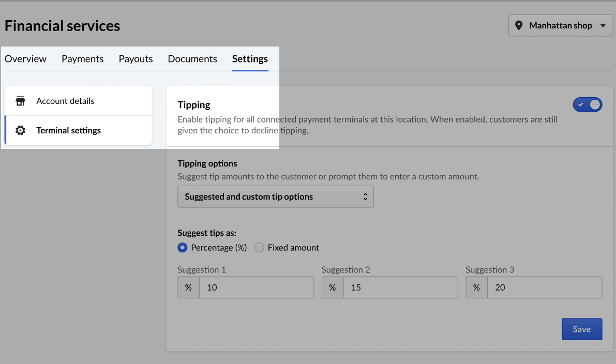Expand the Suggested and custom tip options dropdown
This screenshot has width=616, height=364.
pos(275,197)
